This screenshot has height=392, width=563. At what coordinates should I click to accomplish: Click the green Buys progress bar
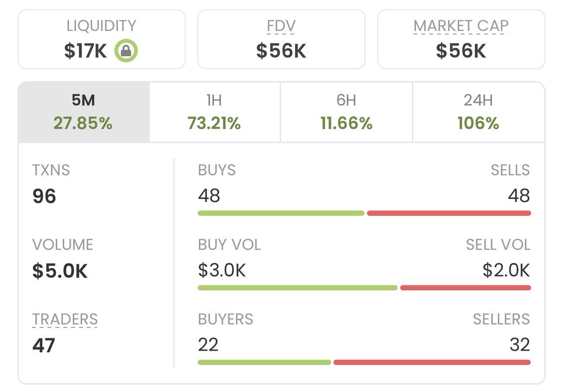(281, 213)
